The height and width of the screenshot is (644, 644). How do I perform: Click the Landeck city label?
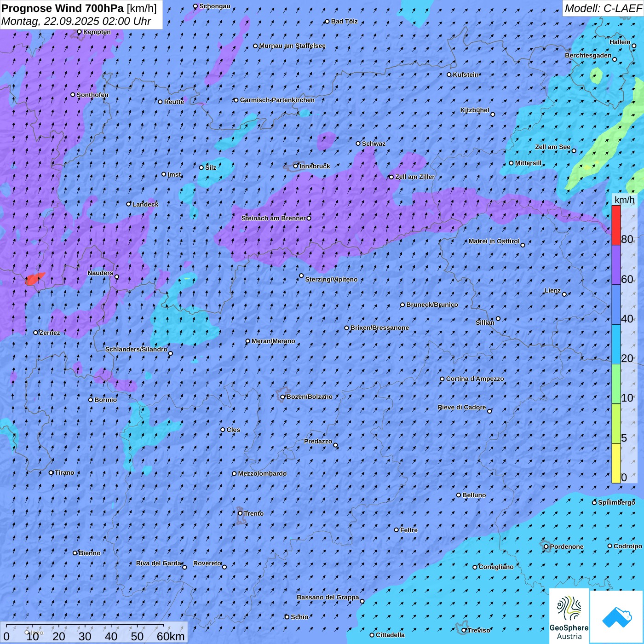pos(145,204)
